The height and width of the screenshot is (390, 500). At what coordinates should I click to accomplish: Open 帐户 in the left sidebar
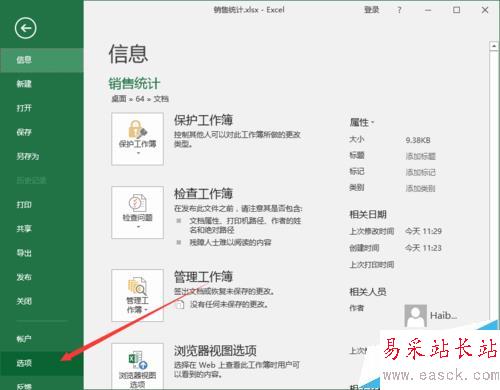(42, 339)
